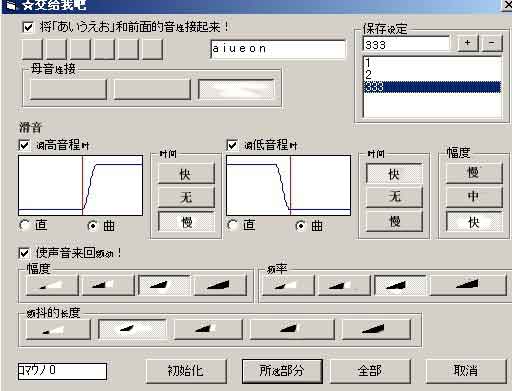512x391 pixels.
Task: Select 直 radio under the 调高音程时 graph
Action: [25, 225]
